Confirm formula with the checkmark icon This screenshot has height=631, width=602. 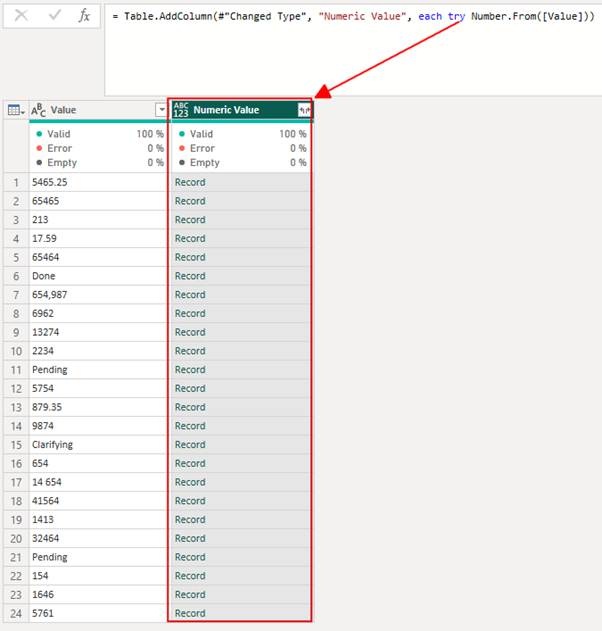(x=54, y=16)
